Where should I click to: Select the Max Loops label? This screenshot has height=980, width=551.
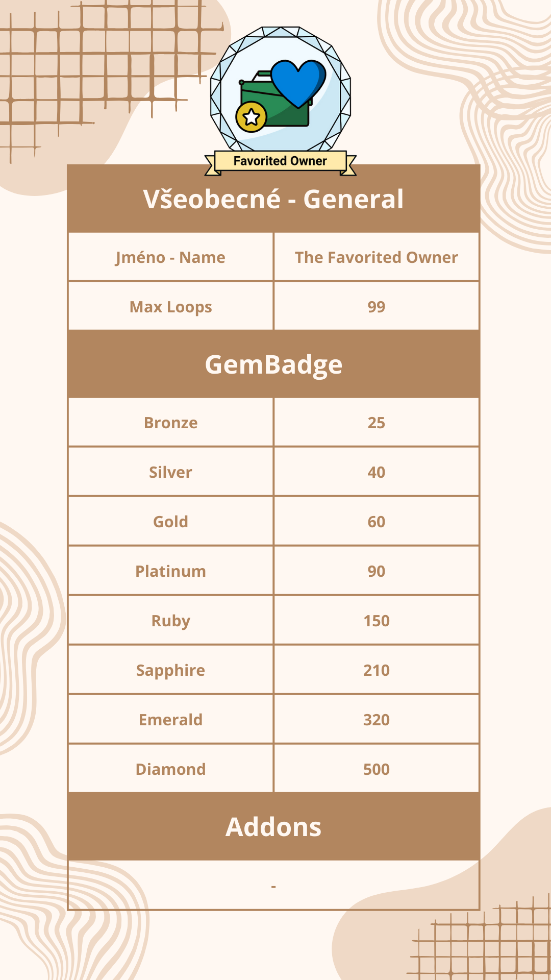coord(170,307)
